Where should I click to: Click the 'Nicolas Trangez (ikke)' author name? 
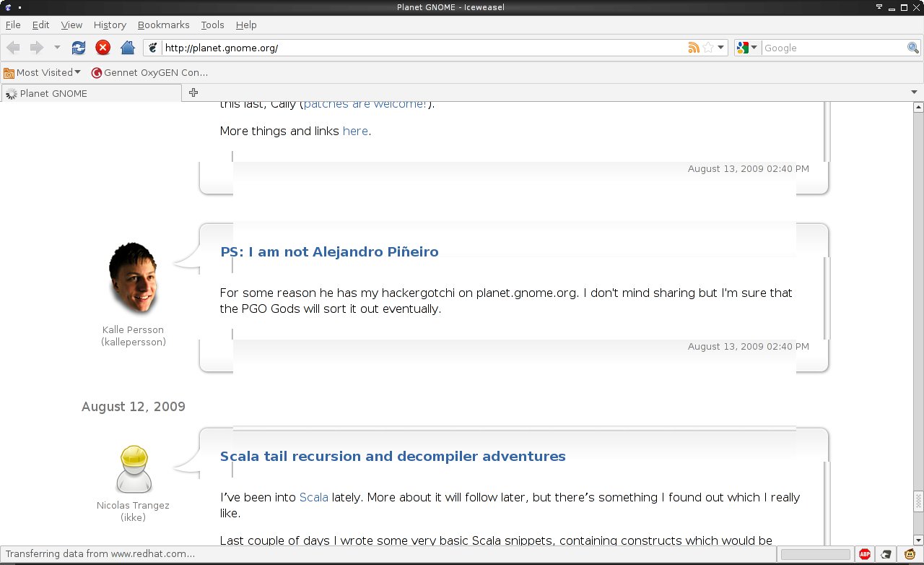pos(133,511)
